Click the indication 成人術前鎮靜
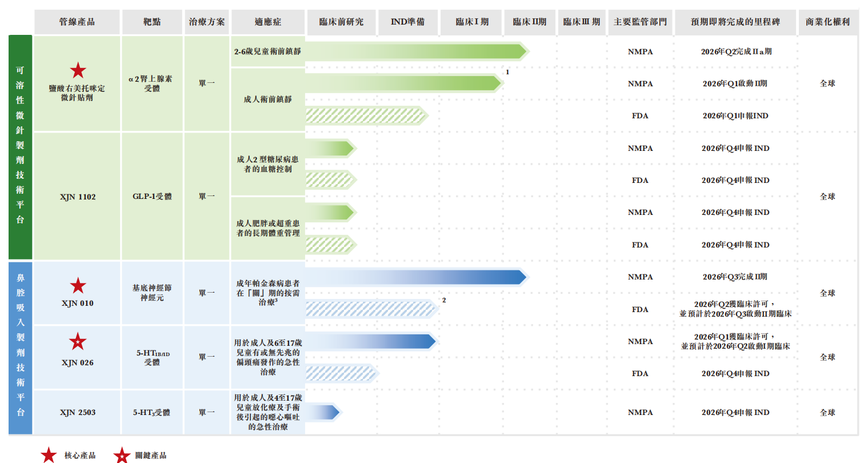The width and height of the screenshot is (860, 463). [268, 99]
